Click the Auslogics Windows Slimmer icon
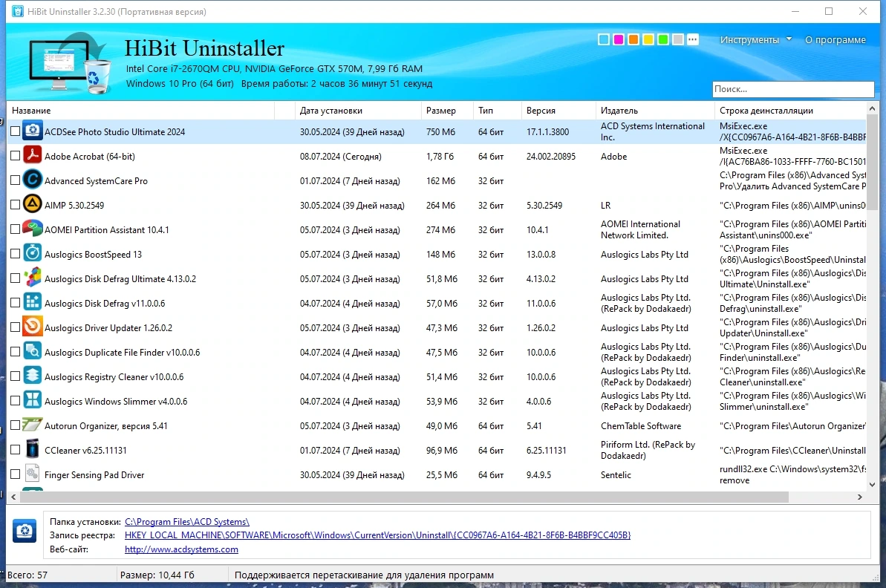The image size is (886, 588). (32, 400)
